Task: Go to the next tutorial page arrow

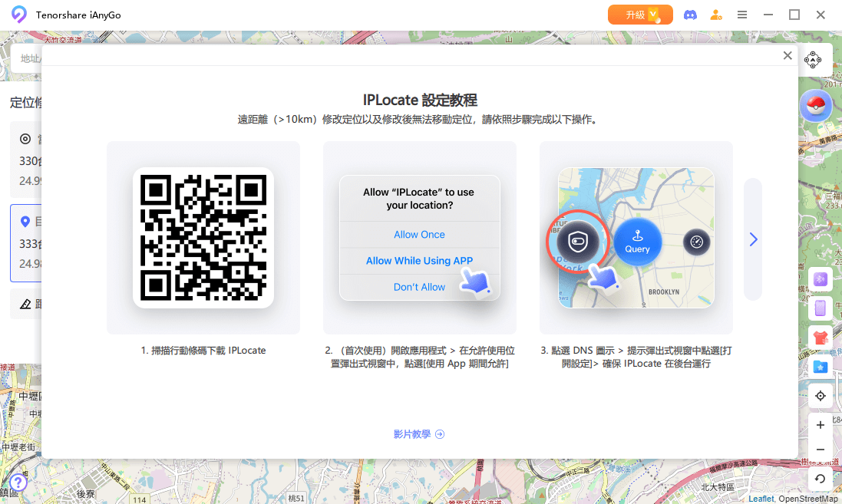Action: [x=753, y=239]
